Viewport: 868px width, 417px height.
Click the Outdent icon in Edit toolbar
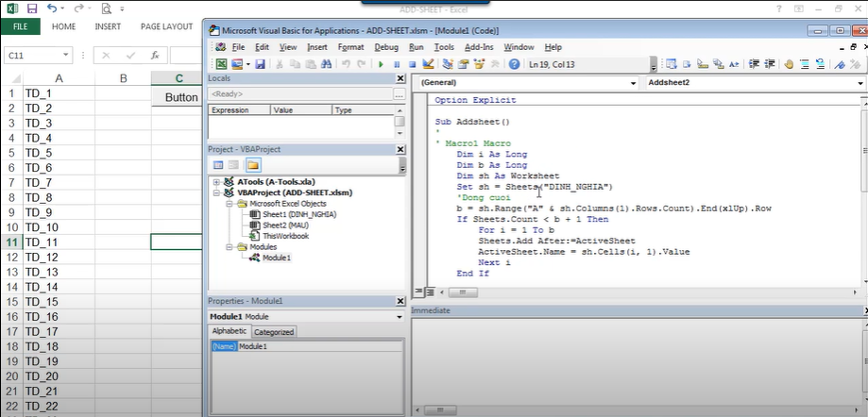(769, 64)
